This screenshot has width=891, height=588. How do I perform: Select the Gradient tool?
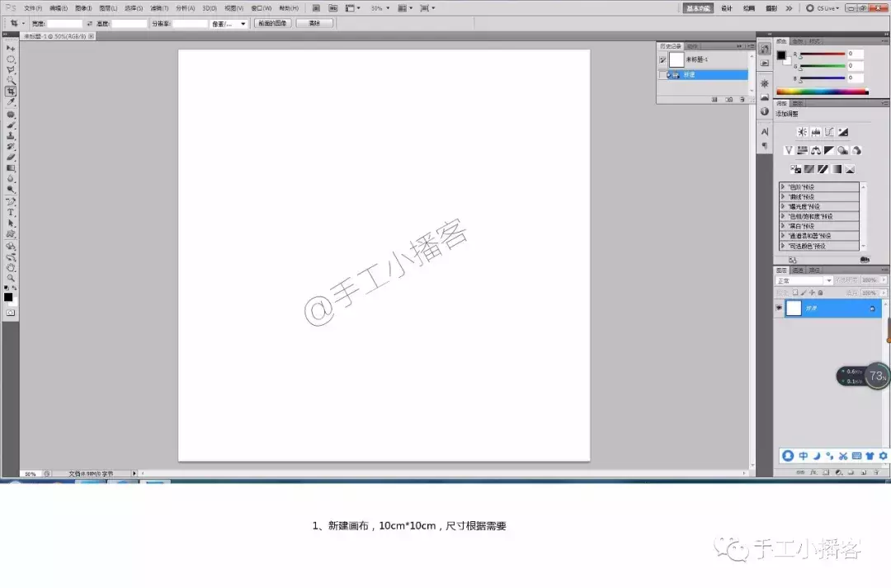[10, 168]
